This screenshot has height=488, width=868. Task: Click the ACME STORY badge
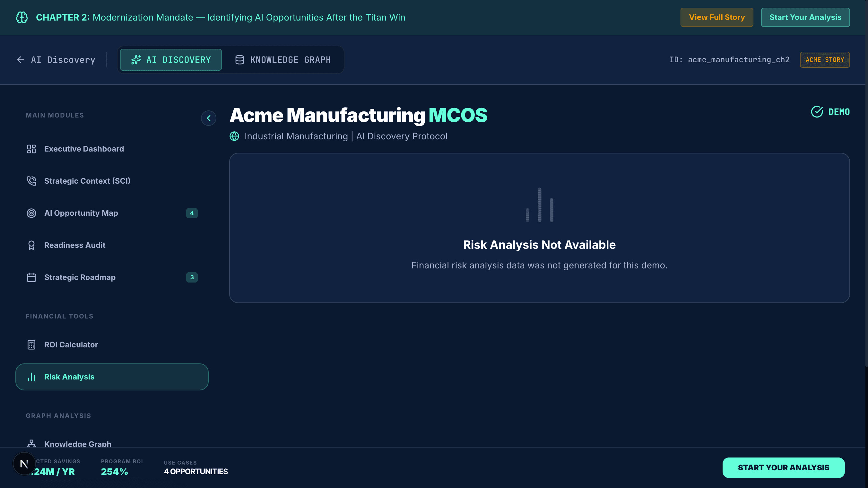(x=825, y=60)
